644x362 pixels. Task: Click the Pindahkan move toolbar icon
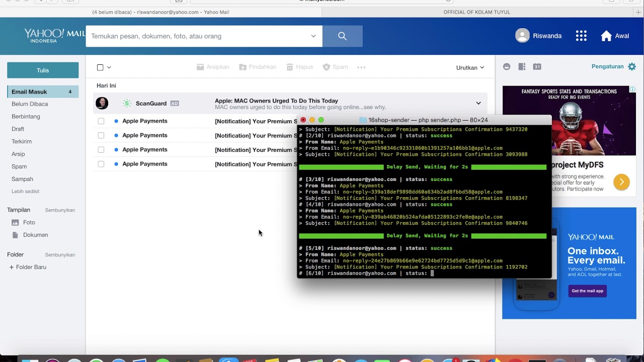(243, 67)
